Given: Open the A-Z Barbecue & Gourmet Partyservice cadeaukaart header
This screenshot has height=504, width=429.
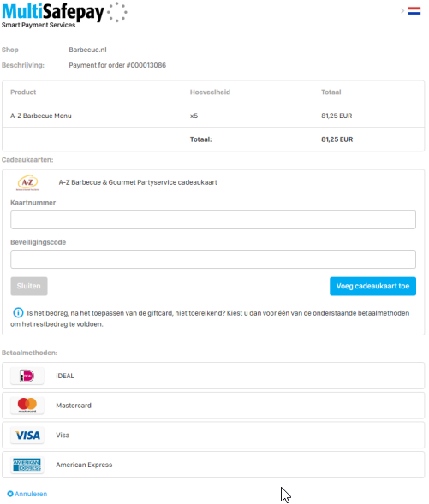Looking at the screenshot, I should 138,182.
